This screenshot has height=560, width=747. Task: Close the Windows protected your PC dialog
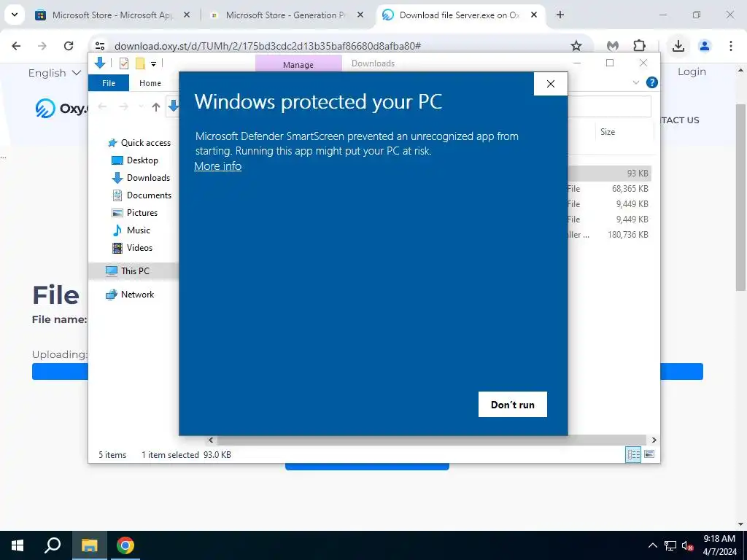tap(551, 84)
